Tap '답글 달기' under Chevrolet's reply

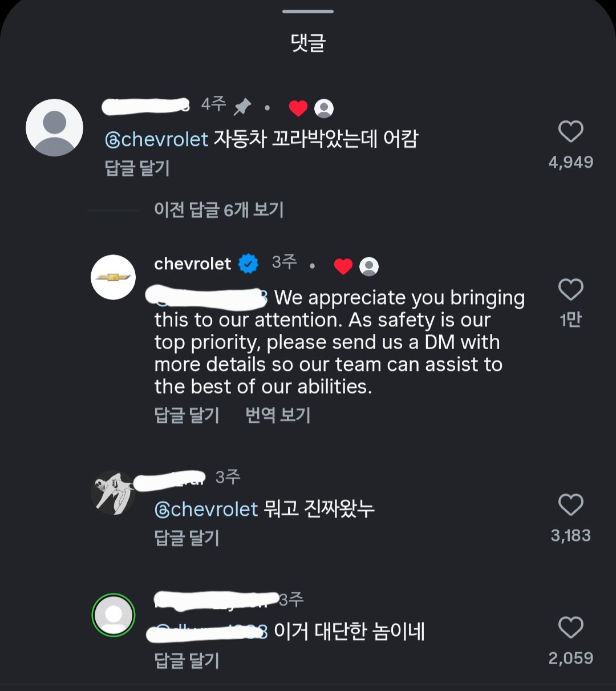[x=187, y=415]
